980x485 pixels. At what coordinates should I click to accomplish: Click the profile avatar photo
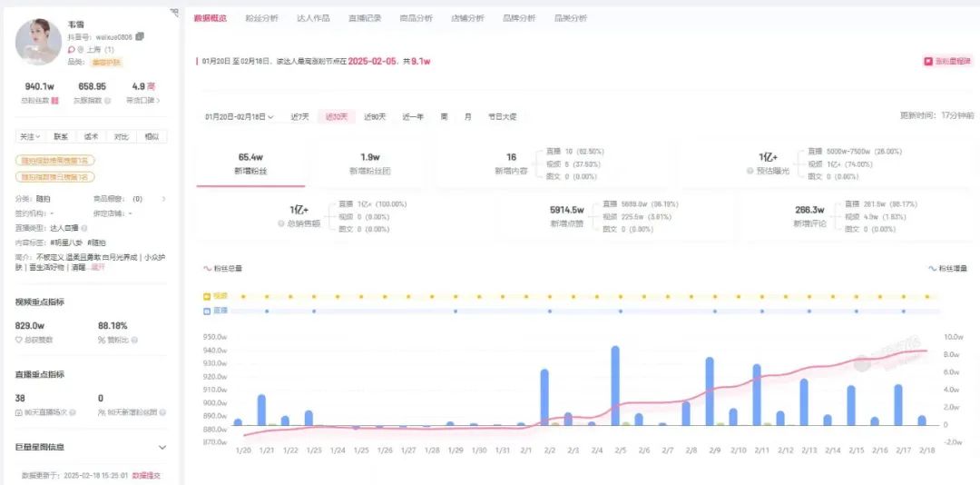point(38,41)
